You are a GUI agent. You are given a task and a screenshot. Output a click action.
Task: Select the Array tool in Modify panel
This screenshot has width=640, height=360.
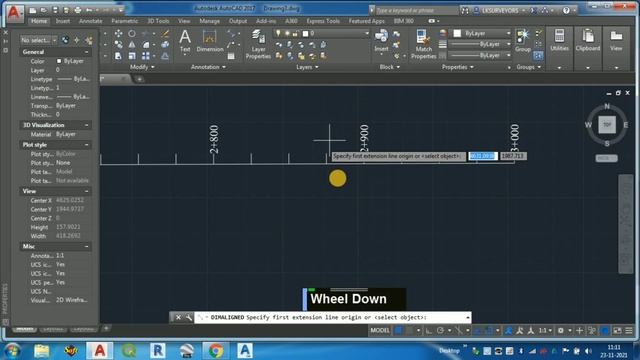pos(146,56)
